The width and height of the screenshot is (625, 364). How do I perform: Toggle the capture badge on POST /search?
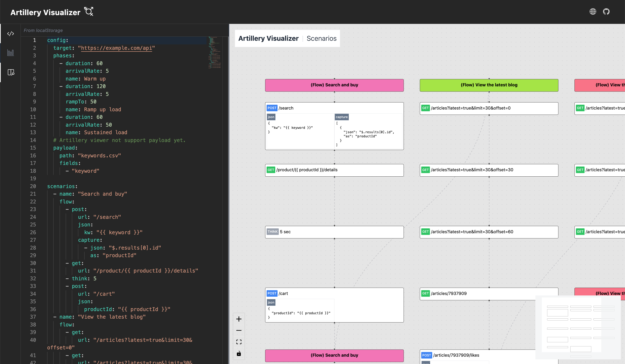coord(342,117)
